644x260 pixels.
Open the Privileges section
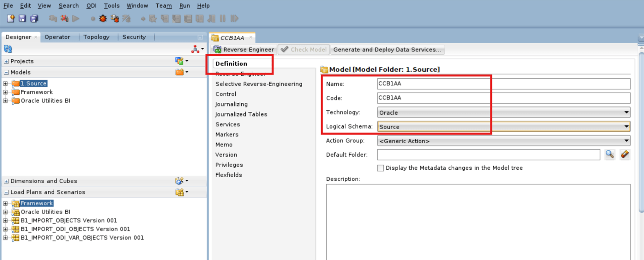click(229, 165)
